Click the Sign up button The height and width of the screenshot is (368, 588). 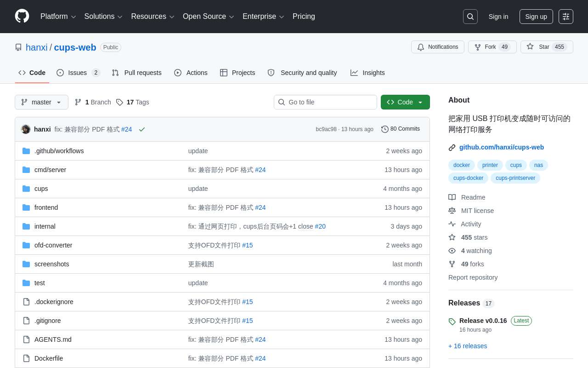pos(536,17)
